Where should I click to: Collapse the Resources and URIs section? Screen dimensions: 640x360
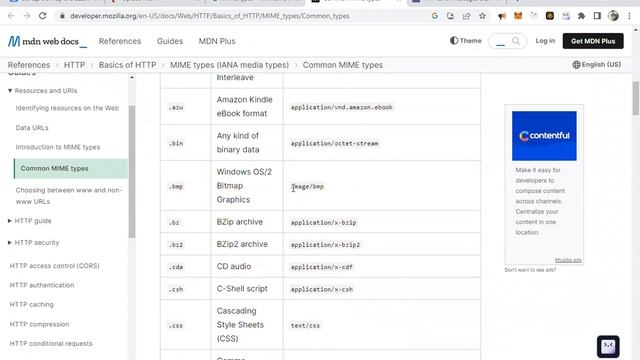coord(42,91)
